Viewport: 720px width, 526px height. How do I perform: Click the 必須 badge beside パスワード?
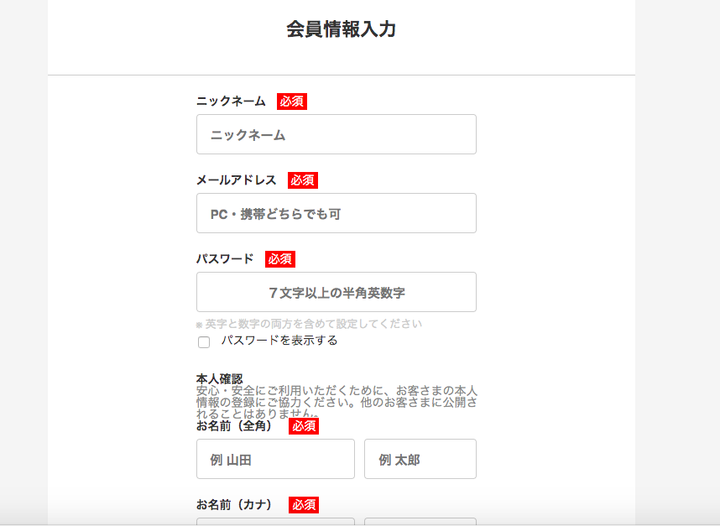point(280,259)
